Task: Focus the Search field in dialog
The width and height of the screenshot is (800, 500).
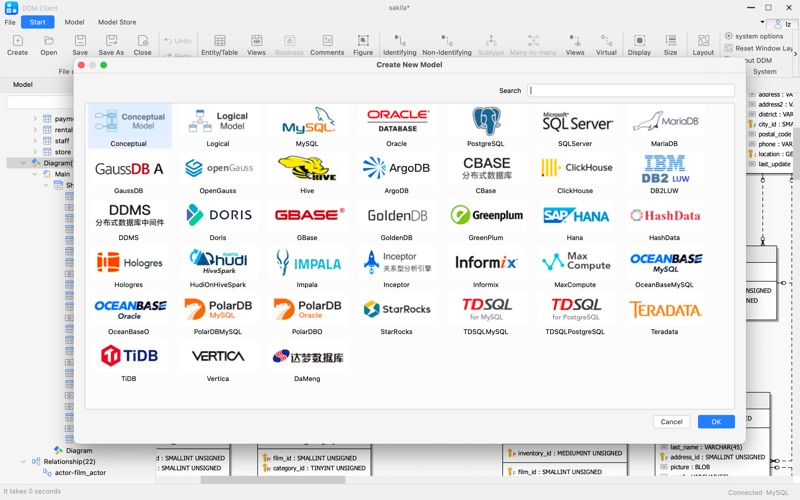Action: coord(631,90)
